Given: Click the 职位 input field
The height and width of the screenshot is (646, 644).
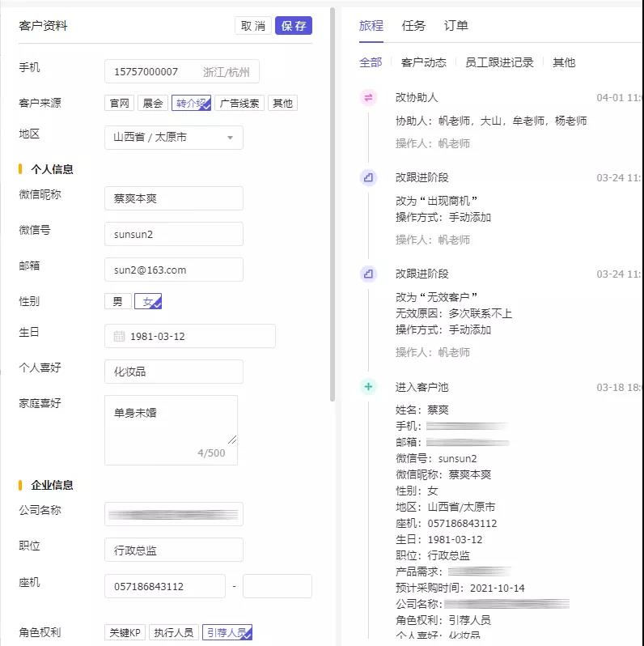Looking at the screenshot, I should pyautogui.click(x=174, y=550).
